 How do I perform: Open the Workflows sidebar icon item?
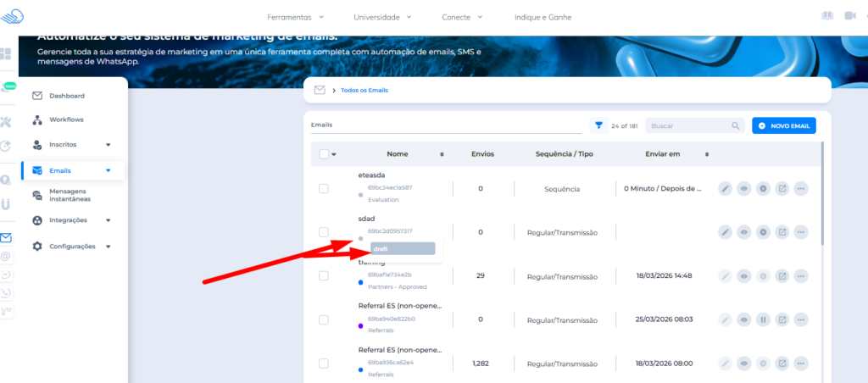click(66, 119)
